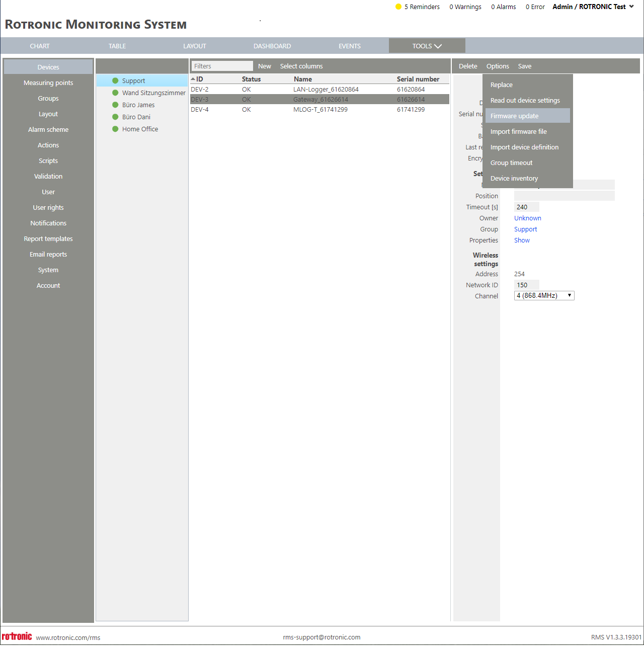
Task: Open Account in the sidebar
Action: point(48,285)
